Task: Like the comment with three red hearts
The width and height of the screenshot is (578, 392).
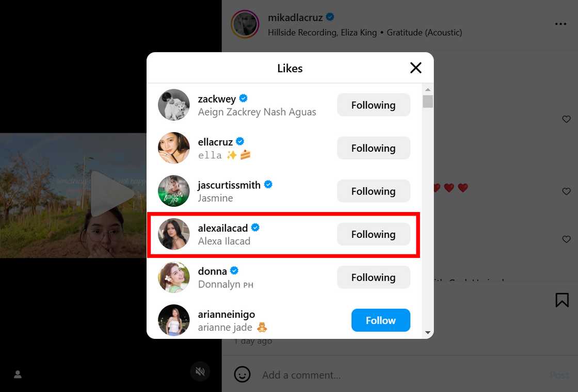Action: (566, 191)
